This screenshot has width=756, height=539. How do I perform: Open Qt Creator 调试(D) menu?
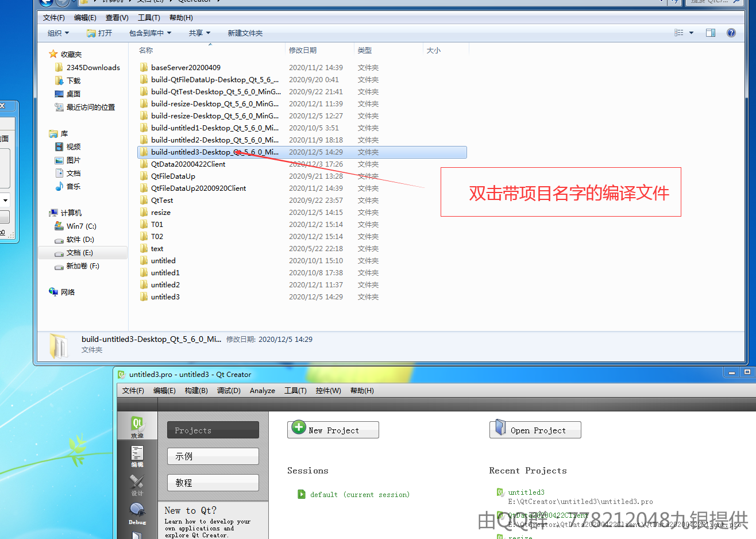point(229,391)
